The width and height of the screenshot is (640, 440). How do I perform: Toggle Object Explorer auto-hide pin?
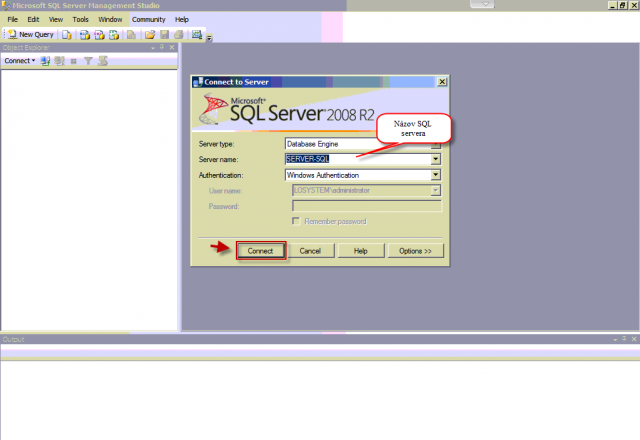click(162, 47)
